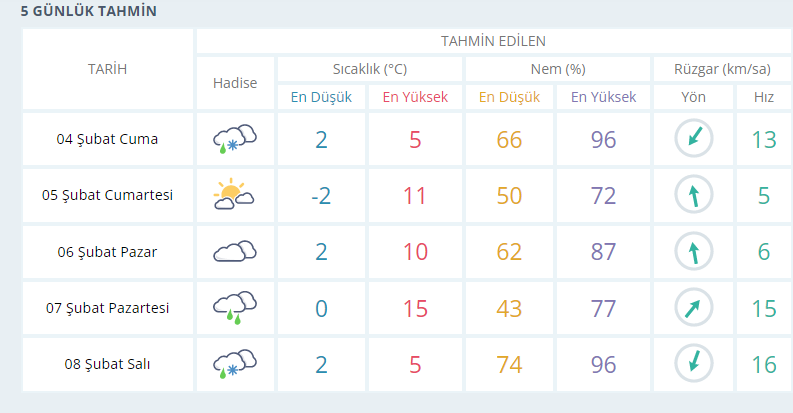This screenshot has width=793, height=413.
Task: Click the wind direction arrow for 04 Şubat Cuma
Action: click(693, 139)
